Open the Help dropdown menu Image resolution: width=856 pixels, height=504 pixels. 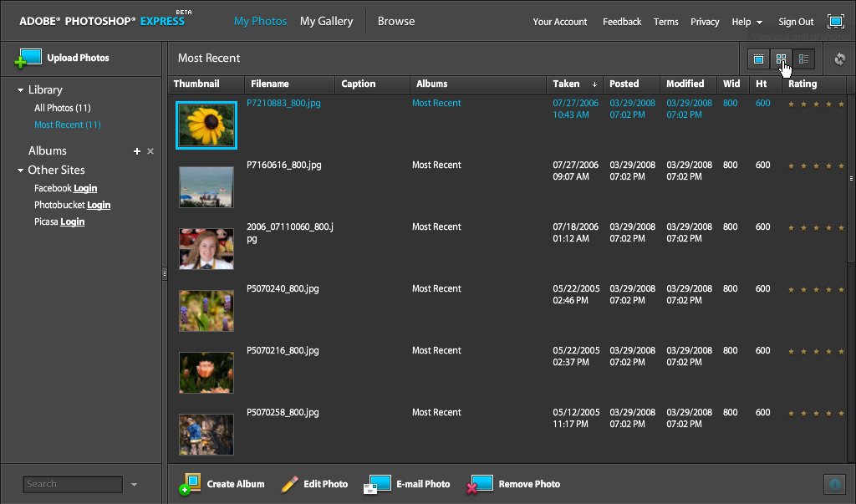746,22
